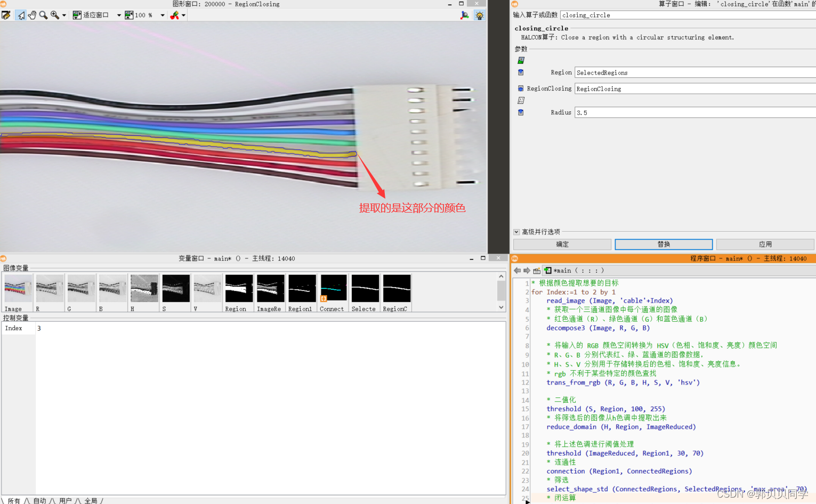Switch to the 自动 tab
The width and height of the screenshot is (816, 504).
point(40,501)
